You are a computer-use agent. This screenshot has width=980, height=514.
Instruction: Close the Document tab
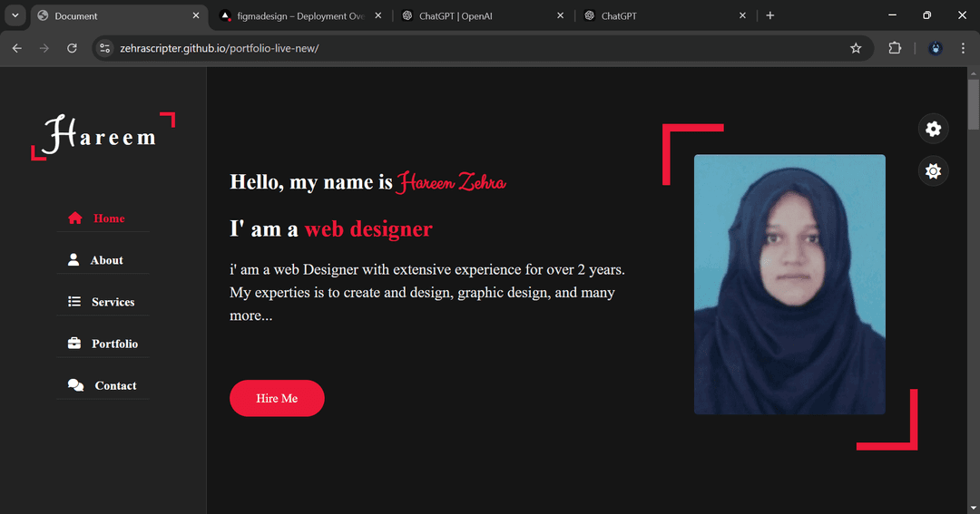[196, 15]
